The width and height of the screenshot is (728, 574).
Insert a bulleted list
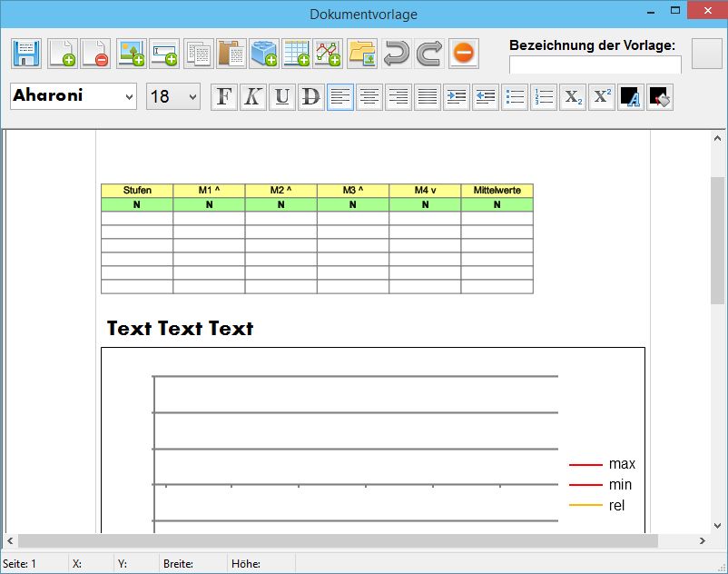515,97
